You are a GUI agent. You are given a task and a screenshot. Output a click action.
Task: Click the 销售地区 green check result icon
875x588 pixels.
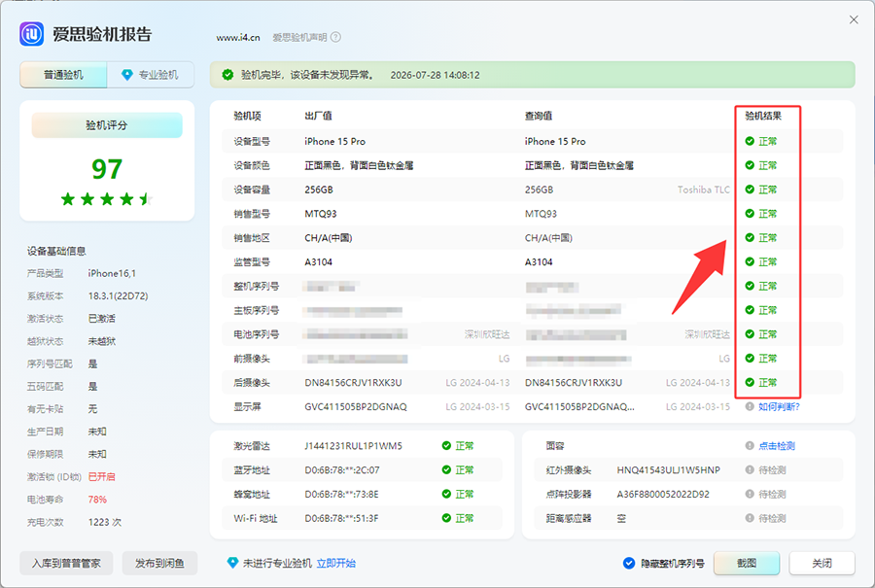pos(750,238)
